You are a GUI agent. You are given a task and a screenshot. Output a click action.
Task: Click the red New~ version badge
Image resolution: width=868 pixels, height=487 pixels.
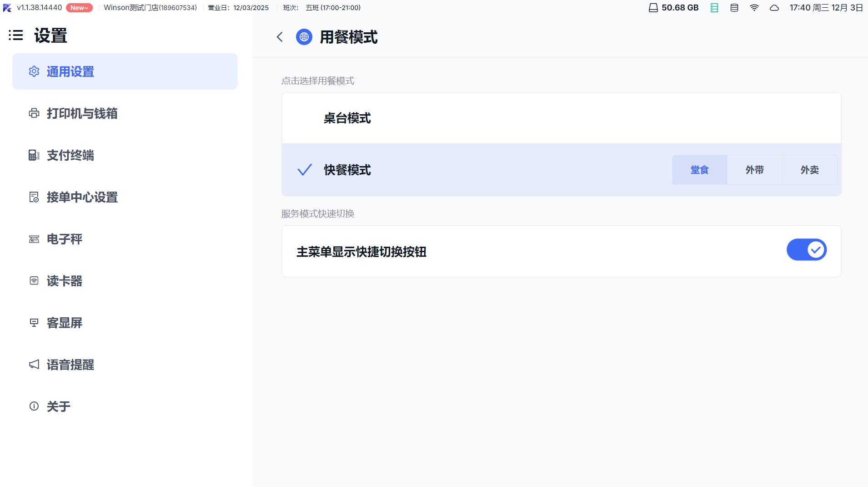pyautogui.click(x=79, y=8)
